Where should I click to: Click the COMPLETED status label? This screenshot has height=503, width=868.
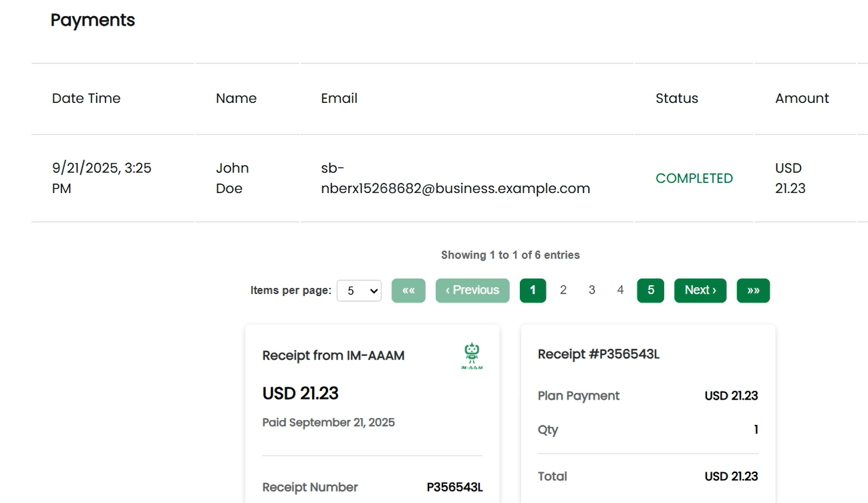click(x=694, y=178)
